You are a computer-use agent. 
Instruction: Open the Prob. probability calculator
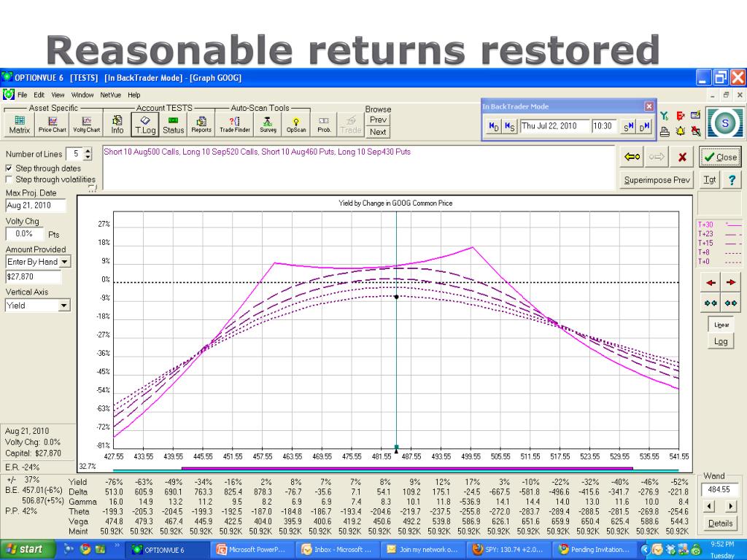(324, 124)
